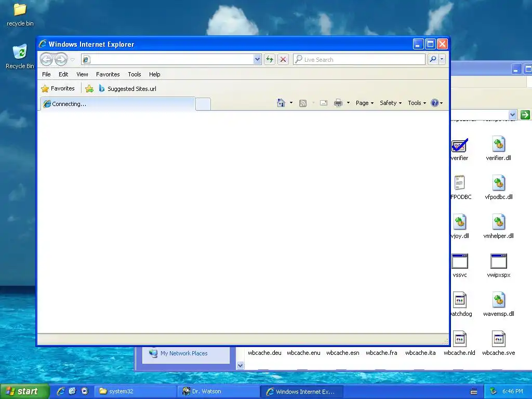Refresh the page with the green arrows icon
The image size is (532, 399).
coord(270,59)
